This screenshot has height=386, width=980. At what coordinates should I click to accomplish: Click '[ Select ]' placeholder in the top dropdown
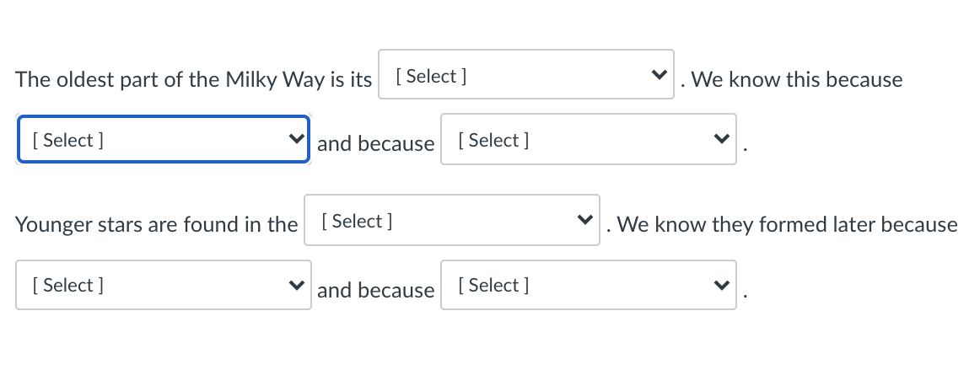[x=431, y=76]
